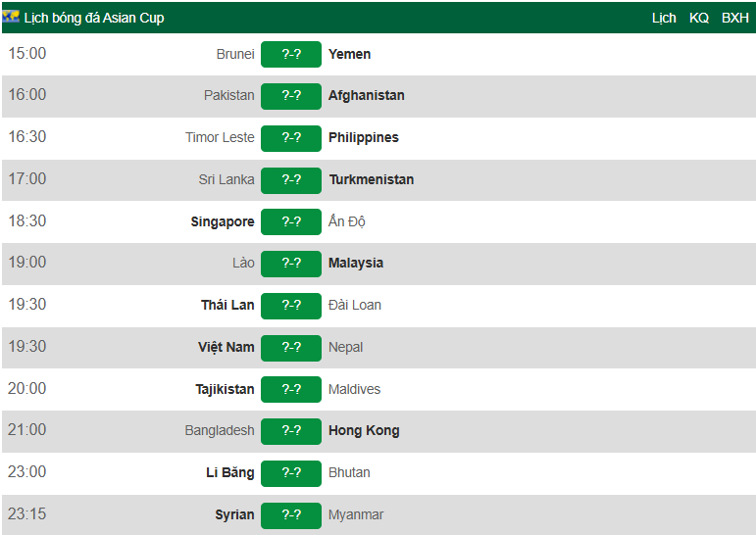Click the Syrian team name
756x535 pixels.
[x=234, y=515]
